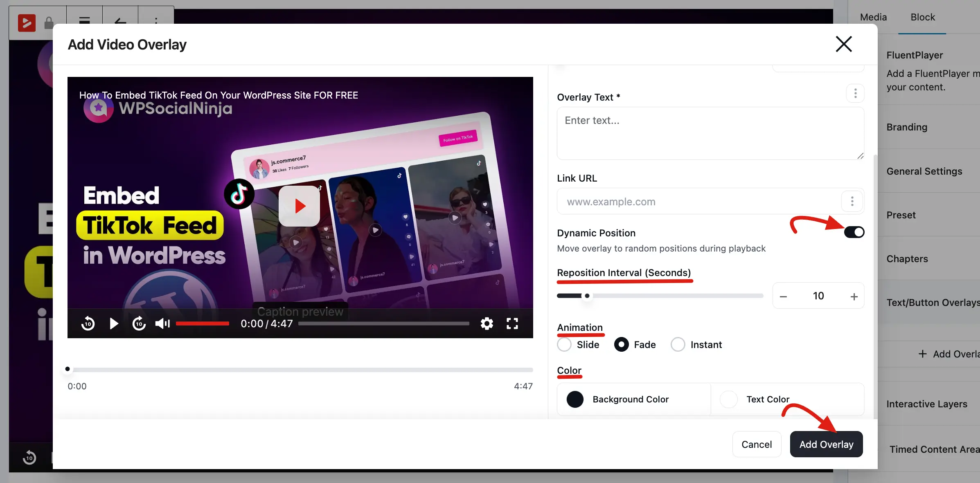Click the lock icon in block toolbar

coord(49,22)
